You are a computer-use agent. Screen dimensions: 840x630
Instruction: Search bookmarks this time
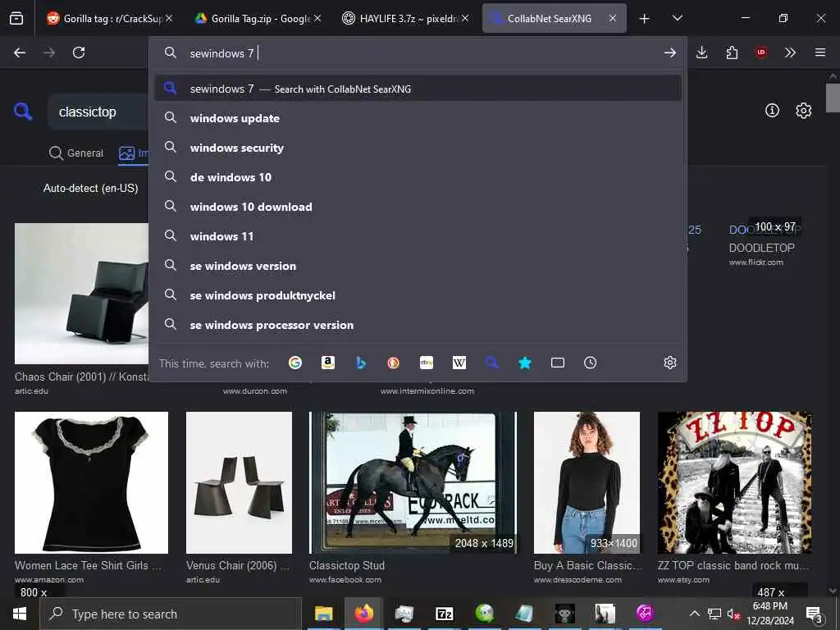coord(524,363)
